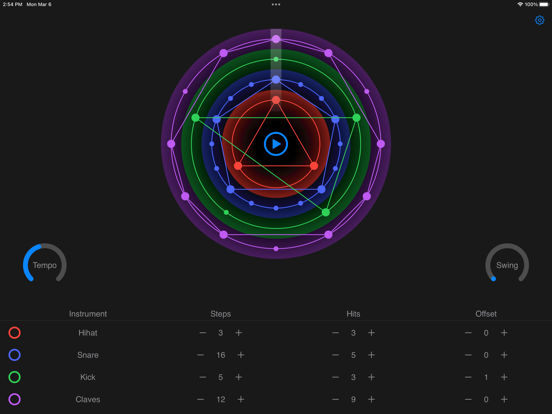Click the Instrument column header
552x414 pixels.
pos(88,314)
